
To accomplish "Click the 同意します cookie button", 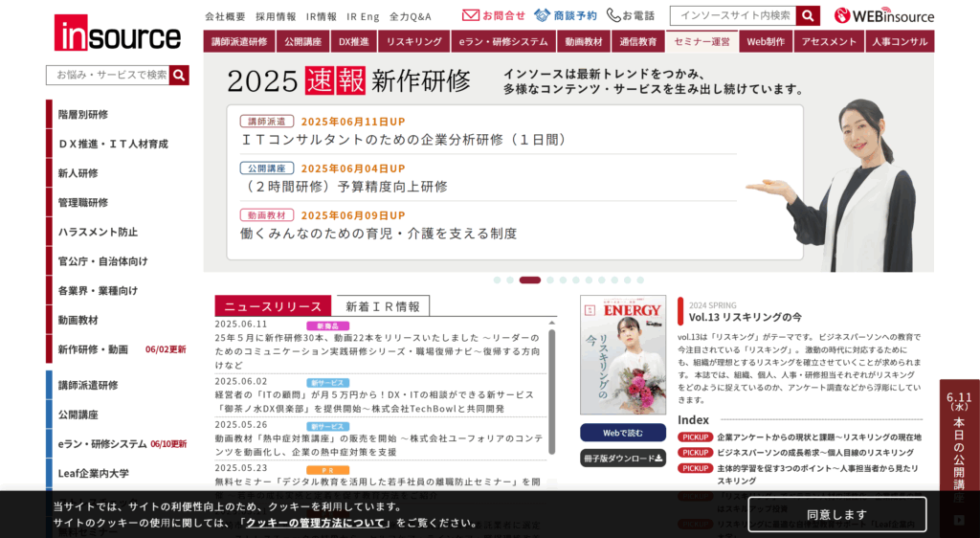I will pos(836,514).
